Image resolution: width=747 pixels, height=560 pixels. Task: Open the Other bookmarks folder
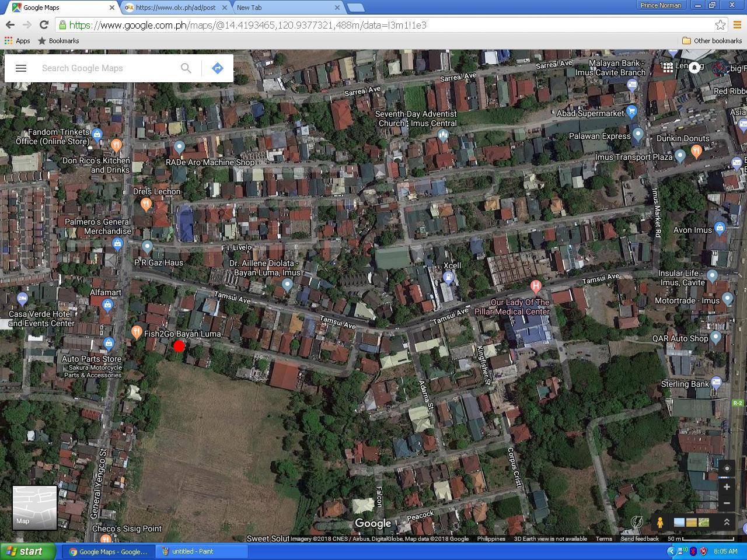pos(712,41)
